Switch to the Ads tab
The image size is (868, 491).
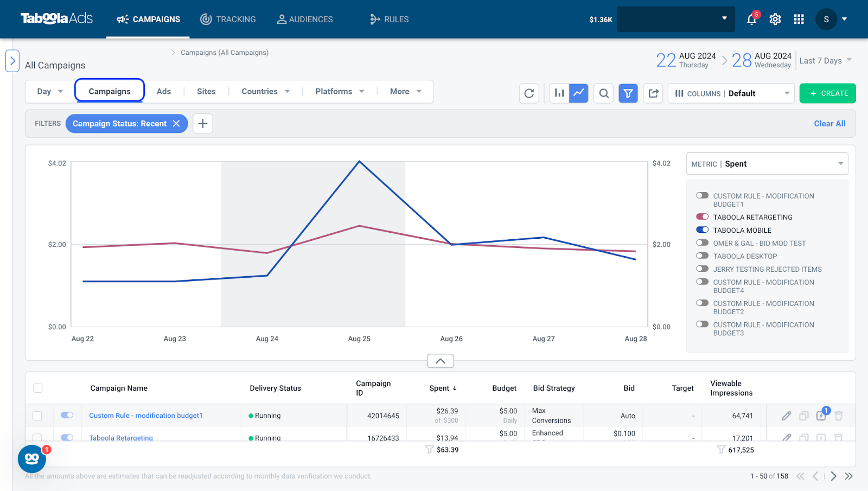164,92
